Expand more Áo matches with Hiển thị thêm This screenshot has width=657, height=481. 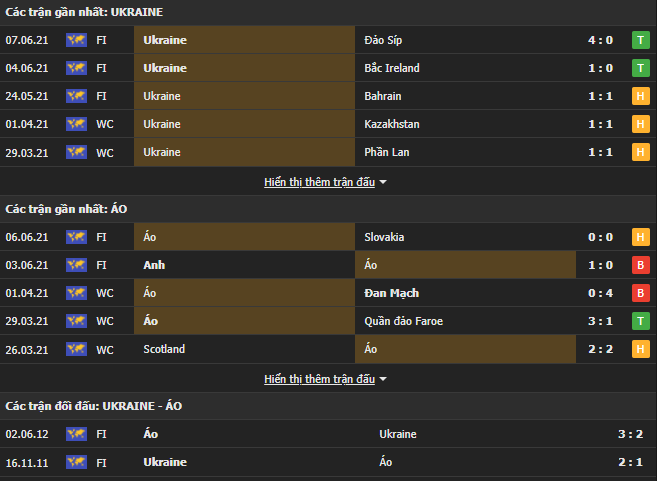(319, 379)
